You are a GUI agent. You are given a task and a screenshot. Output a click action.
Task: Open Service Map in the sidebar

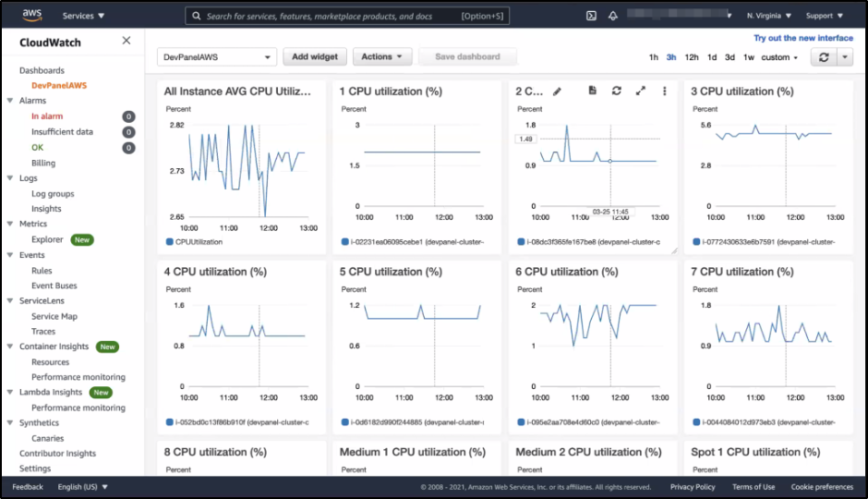point(54,316)
